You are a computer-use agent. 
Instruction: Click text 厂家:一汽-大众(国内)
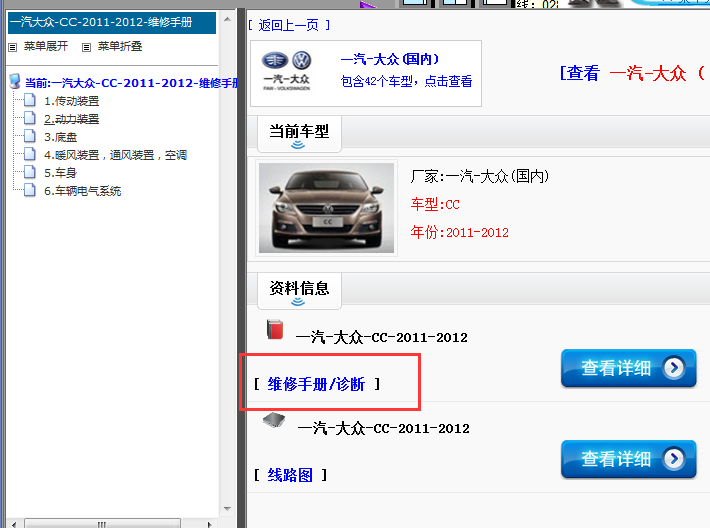click(x=480, y=176)
